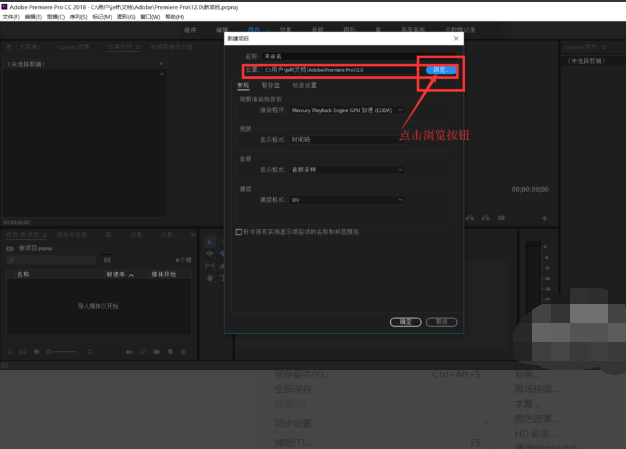The width and height of the screenshot is (626, 449).
Task: Open the 项目: 新项目 panel menu icon
Action: pos(44,235)
